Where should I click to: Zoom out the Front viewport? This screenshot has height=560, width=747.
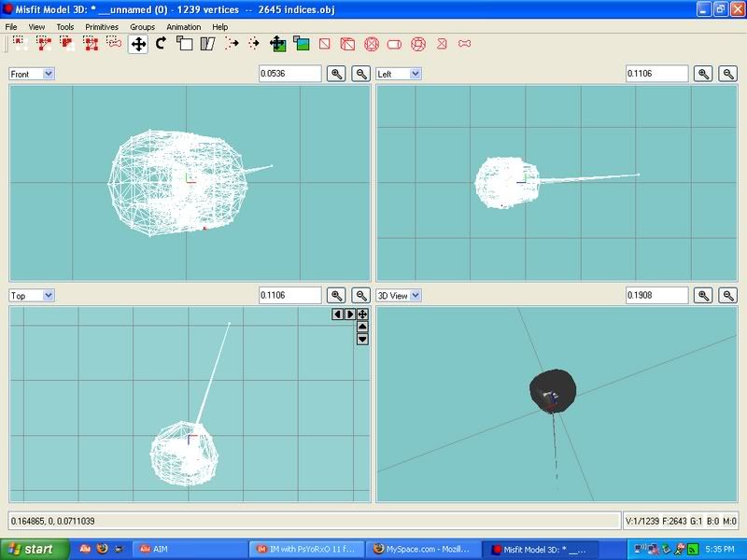click(x=361, y=74)
